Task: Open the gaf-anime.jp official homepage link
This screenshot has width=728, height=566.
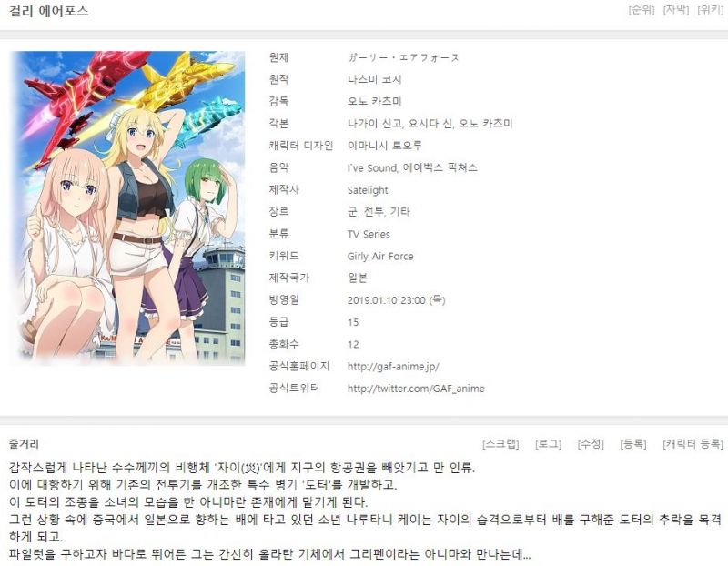Action: click(x=393, y=367)
